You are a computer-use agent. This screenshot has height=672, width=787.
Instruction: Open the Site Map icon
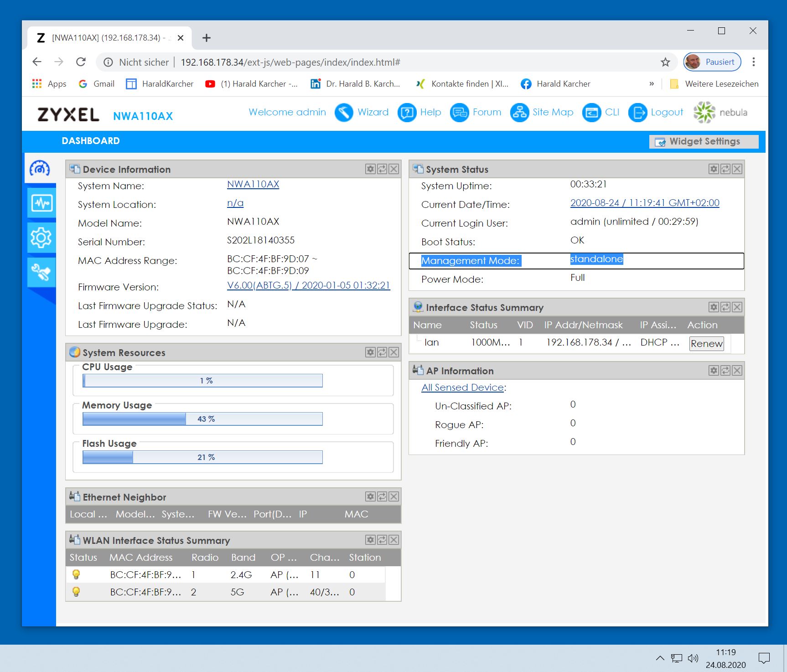click(x=519, y=113)
